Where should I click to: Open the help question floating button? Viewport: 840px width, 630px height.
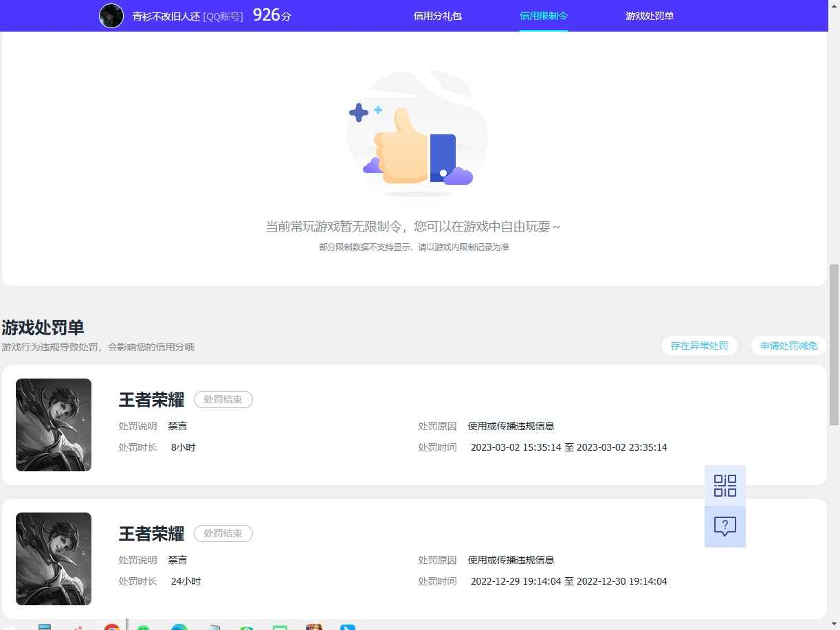pos(725,527)
